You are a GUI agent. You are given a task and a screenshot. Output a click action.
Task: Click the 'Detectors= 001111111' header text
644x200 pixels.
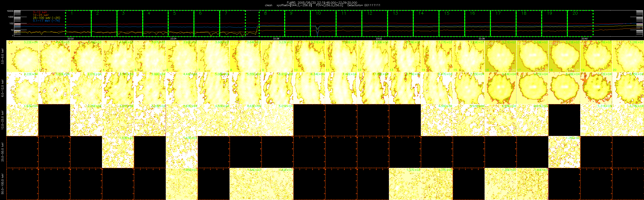[364, 5]
